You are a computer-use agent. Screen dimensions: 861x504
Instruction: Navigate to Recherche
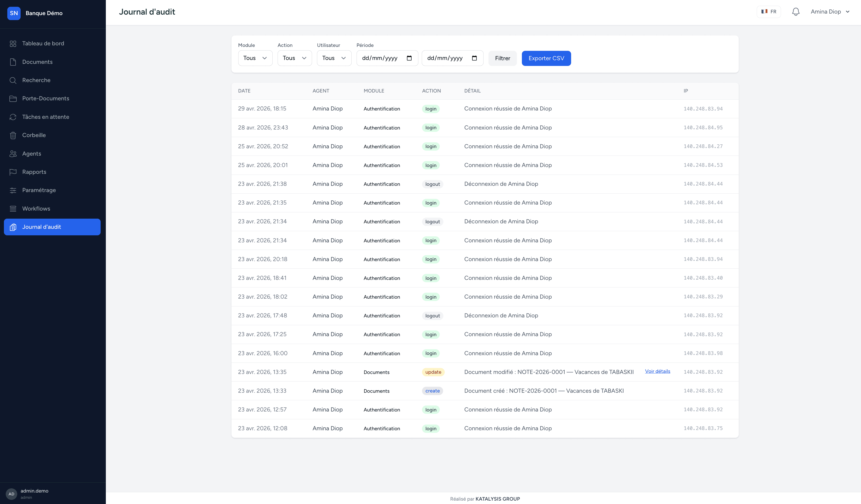coord(52,80)
